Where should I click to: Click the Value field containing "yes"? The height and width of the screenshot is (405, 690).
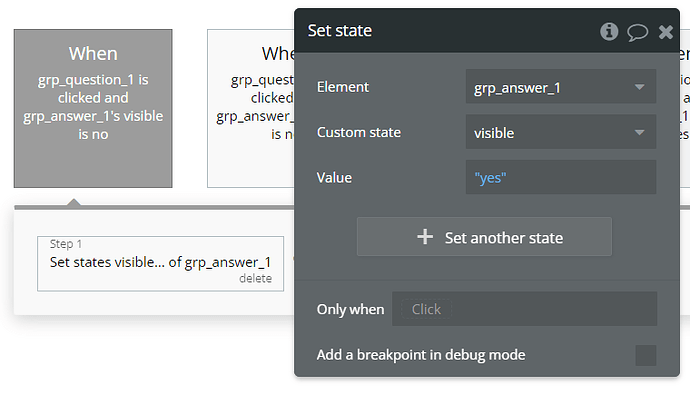click(560, 178)
